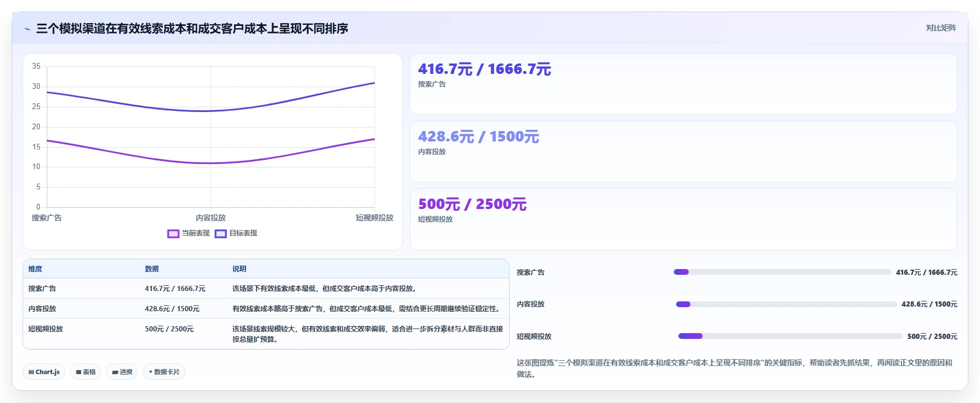This screenshot has width=980, height=403.
Task: Click the 内容投放 progress row label
Action: (530, 304)
